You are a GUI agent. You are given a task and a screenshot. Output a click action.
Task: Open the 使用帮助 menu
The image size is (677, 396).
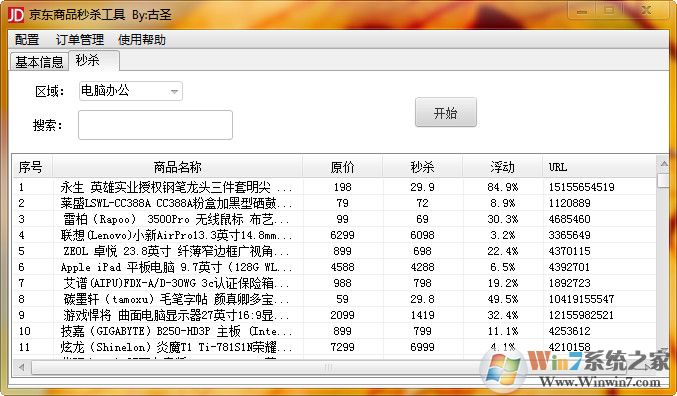click(x=142, y=40)
